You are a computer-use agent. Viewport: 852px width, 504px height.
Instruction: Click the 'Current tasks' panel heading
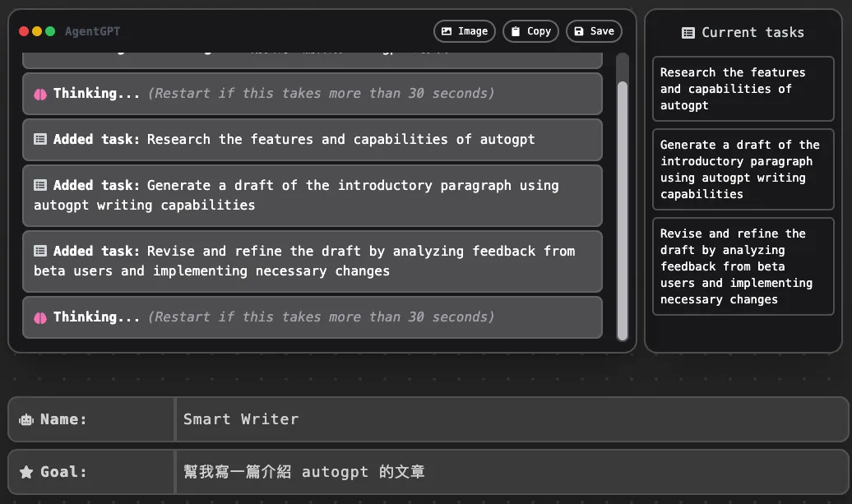click(x=752, y=33)
